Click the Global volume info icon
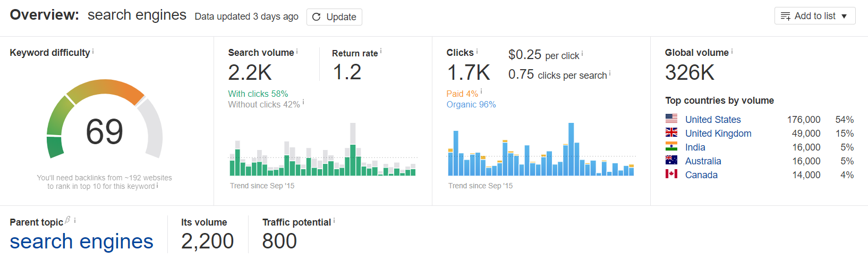 coord(732,52)
